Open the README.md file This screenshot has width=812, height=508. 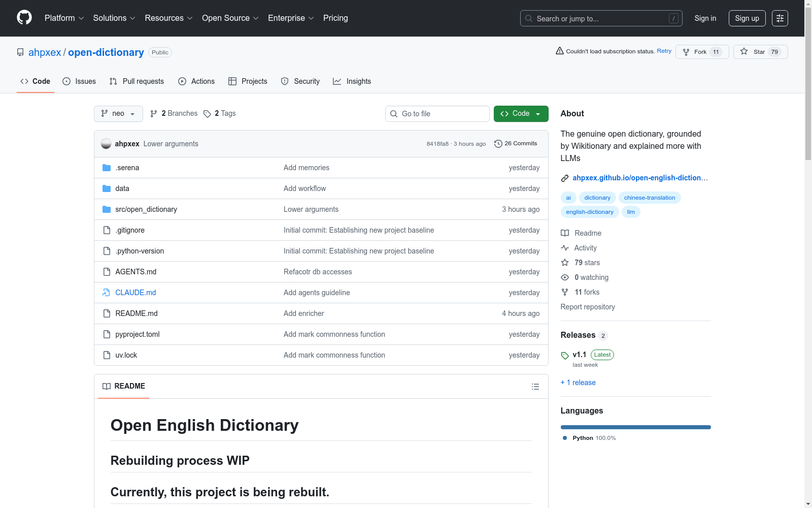tap(137, 313)
